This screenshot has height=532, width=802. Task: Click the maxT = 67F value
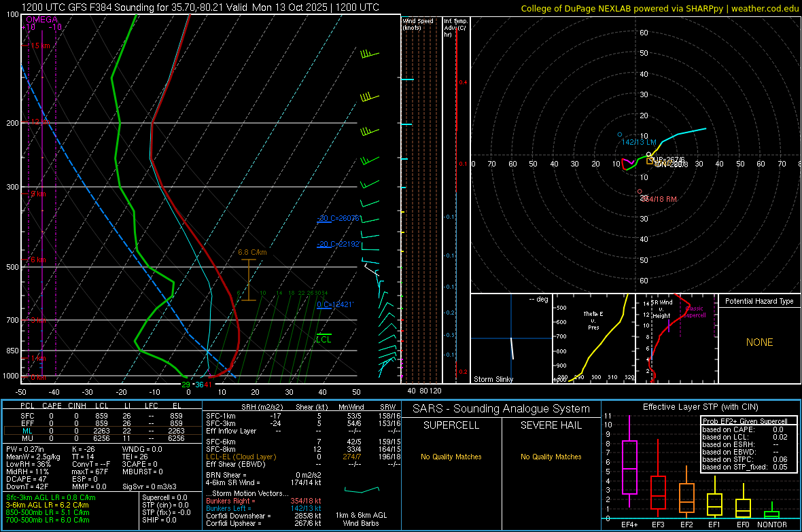coord(90,472)
